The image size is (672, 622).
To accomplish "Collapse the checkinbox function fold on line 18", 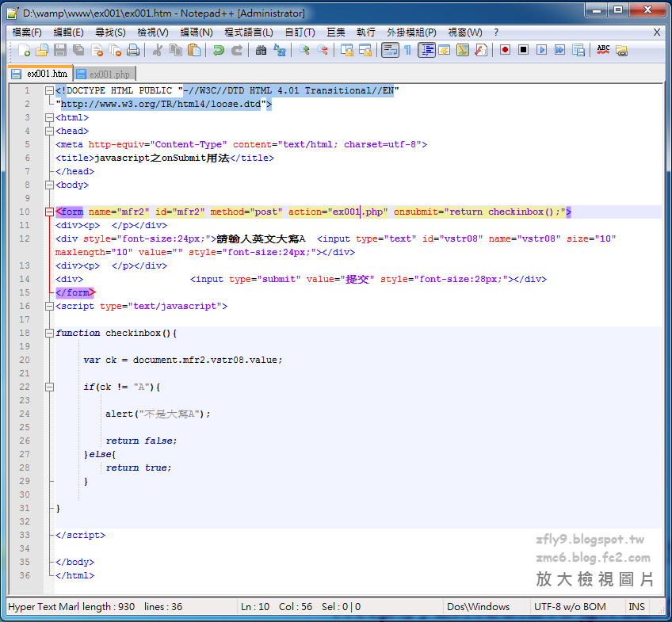I will (49, 333).
